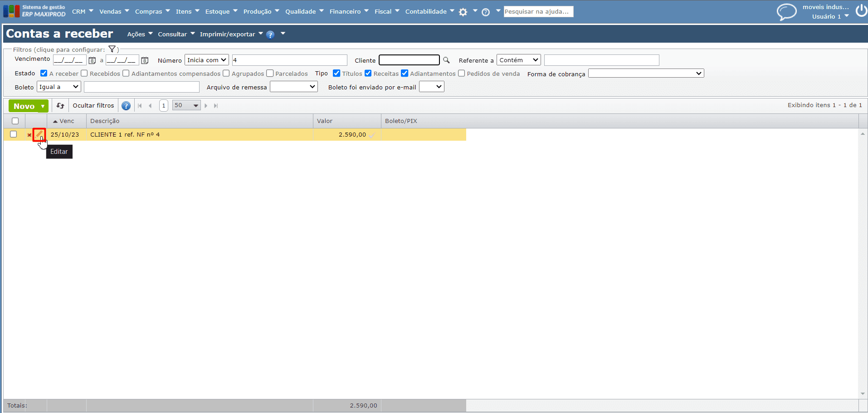Open the page size 50 dropdown
The width and height of the screenshot is (868, 413).
click(x=186, y=105)
